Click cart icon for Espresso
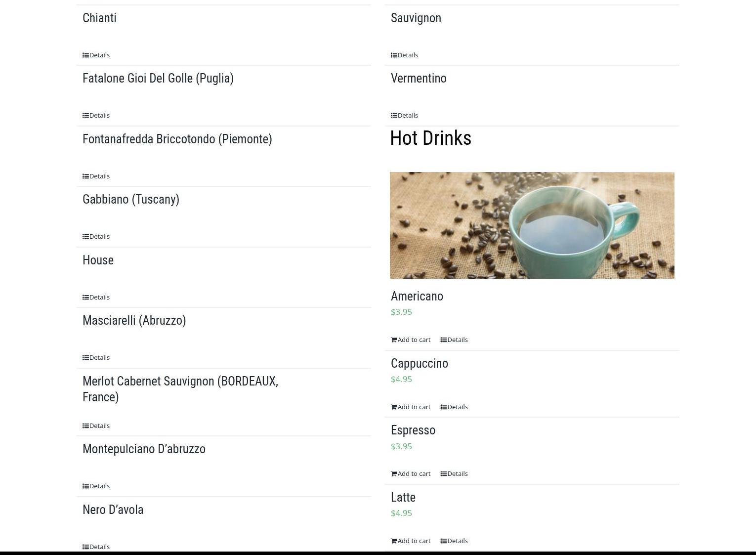 (394, 473)
